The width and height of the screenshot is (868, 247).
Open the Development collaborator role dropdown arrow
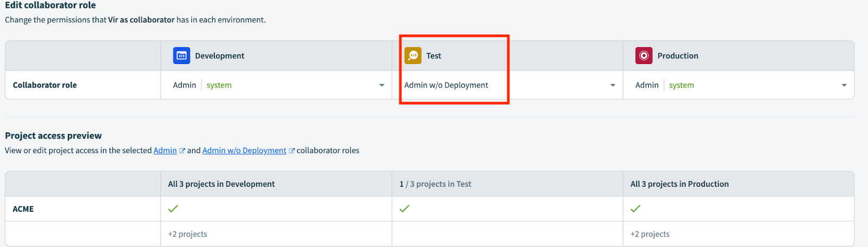pyautogui.click(x=382, y=85)
